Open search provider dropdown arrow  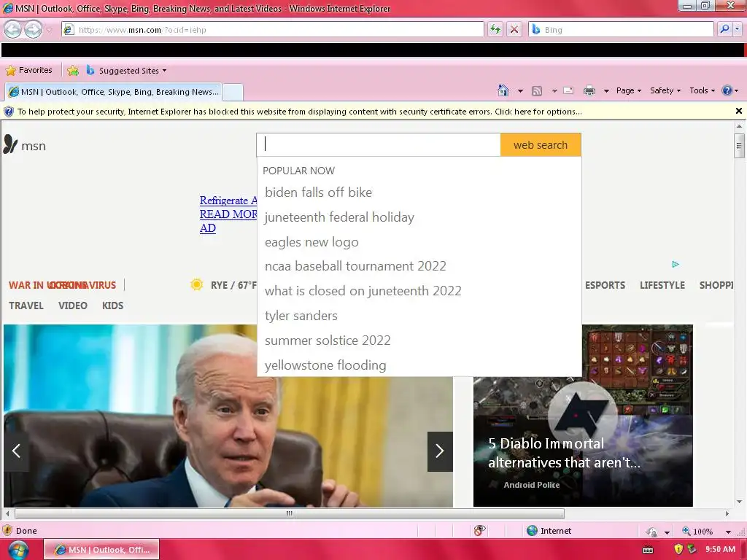(x=737, y=29)
